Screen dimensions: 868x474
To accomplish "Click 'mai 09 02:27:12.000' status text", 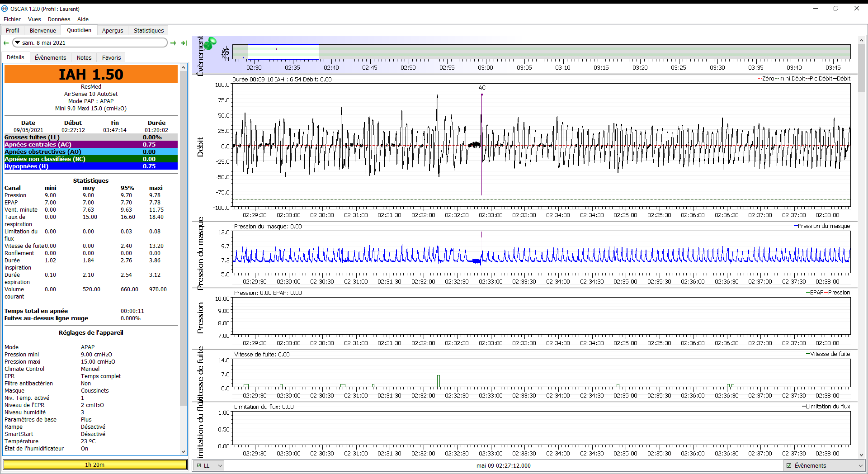I will pos(504,465).
